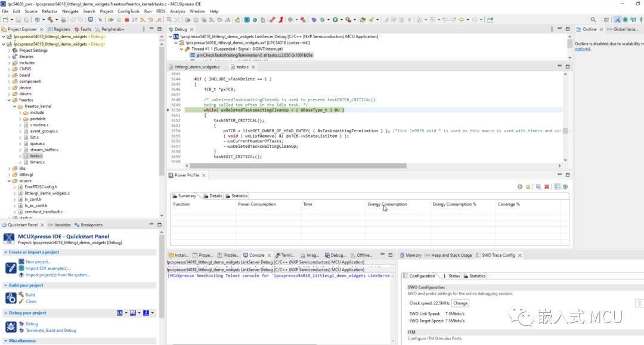Close the Power Profile view
This screenshot has width=644, height=345.
[204, 175]
